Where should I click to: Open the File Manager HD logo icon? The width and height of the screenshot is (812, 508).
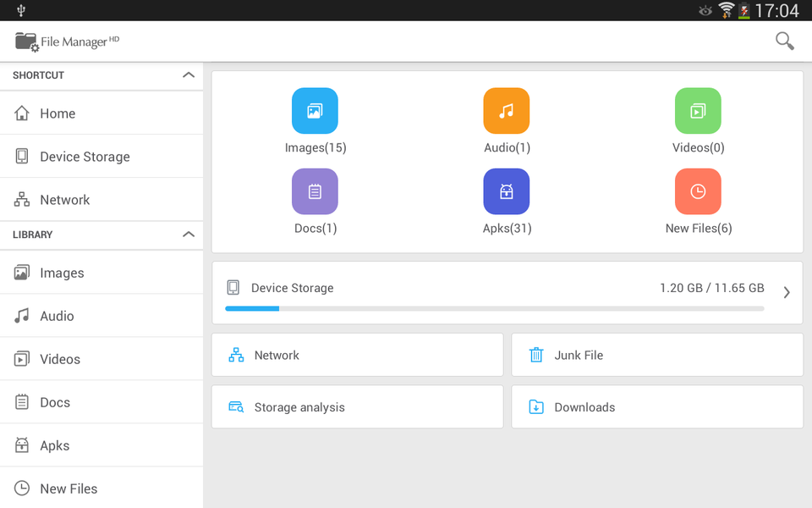(25, 40)
